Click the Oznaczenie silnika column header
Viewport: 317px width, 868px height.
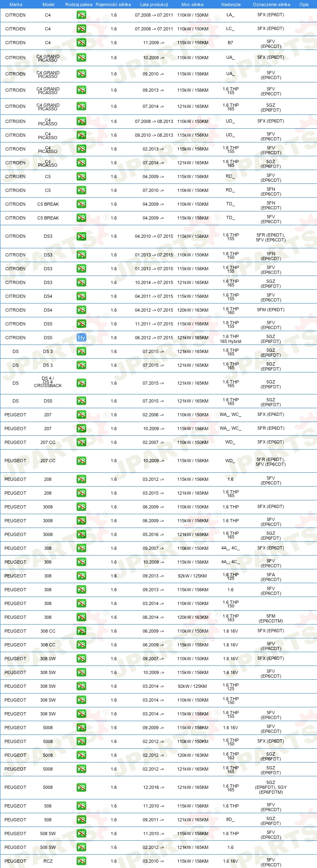coord(272,4)
